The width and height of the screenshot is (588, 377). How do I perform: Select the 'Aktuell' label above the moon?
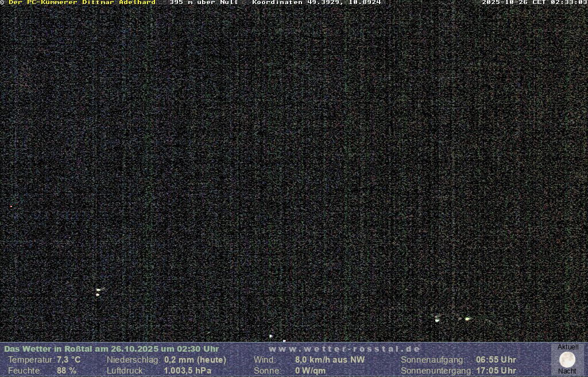coord(567,347)
